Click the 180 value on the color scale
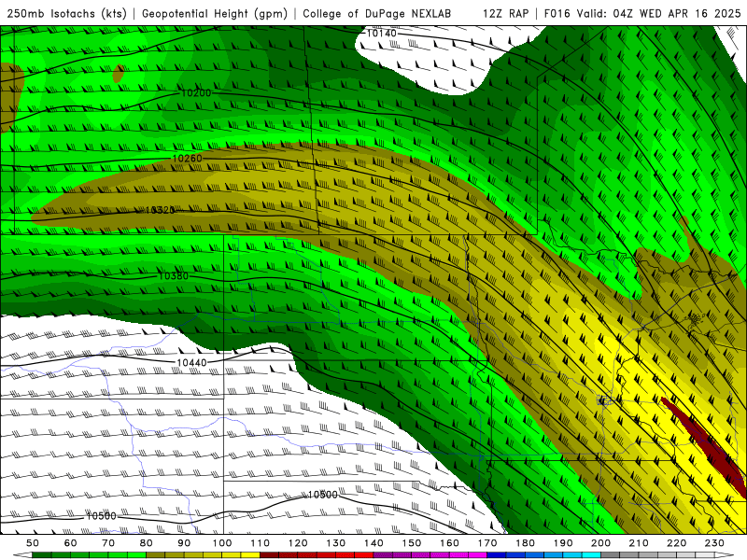The image size is (747, 560). [x=525, y=543]
